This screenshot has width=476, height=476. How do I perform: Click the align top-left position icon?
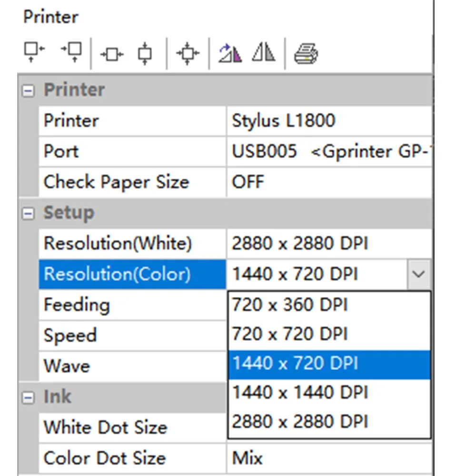[34, 53]
